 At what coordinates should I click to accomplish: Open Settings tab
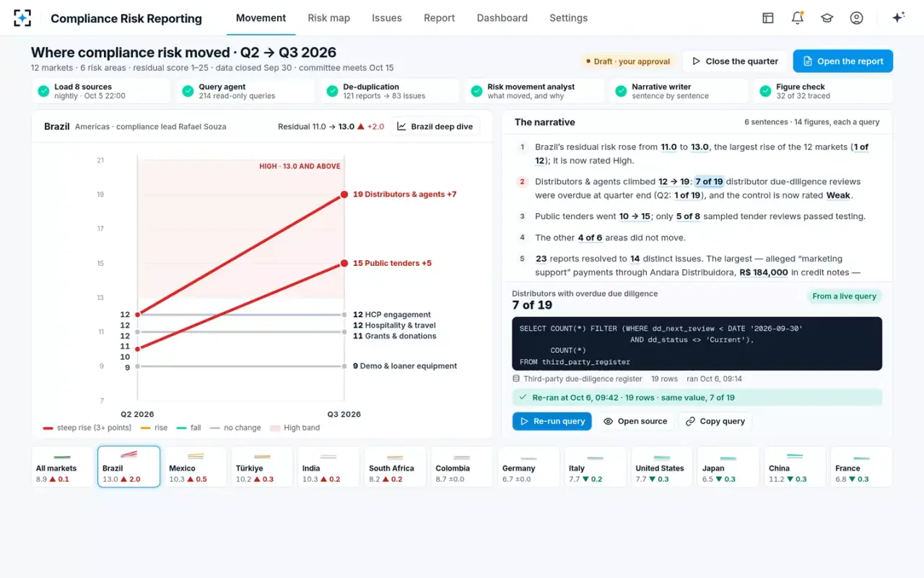[x=568, y=18]
